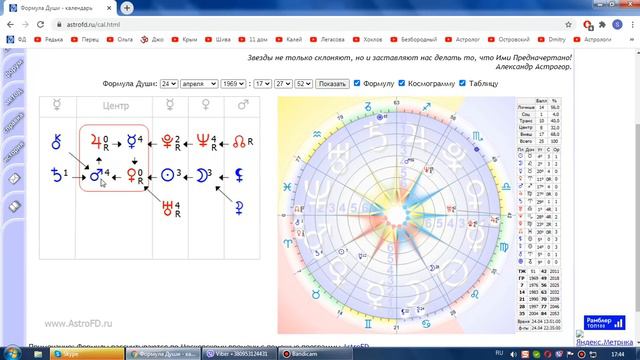Viewport: 640px width, 360px height.
Task: Expand the bookmarks overflow chevron
Action: 632,40
